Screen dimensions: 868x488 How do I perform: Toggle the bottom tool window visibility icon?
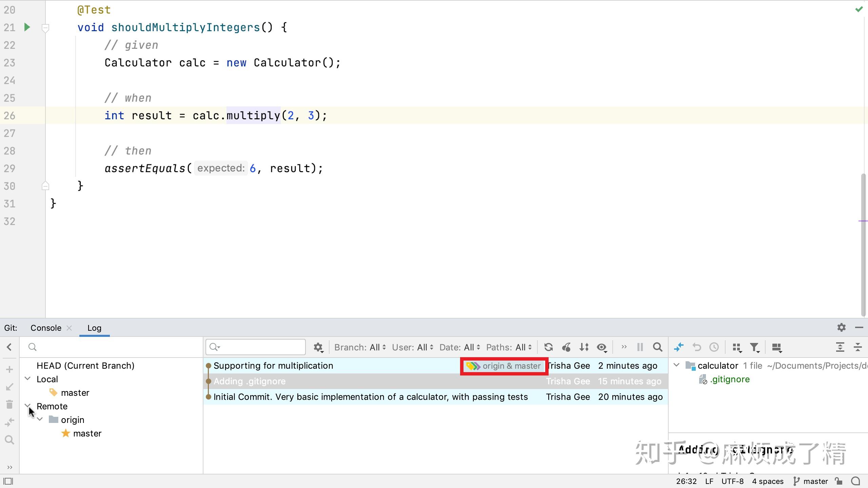coord(8,481)
